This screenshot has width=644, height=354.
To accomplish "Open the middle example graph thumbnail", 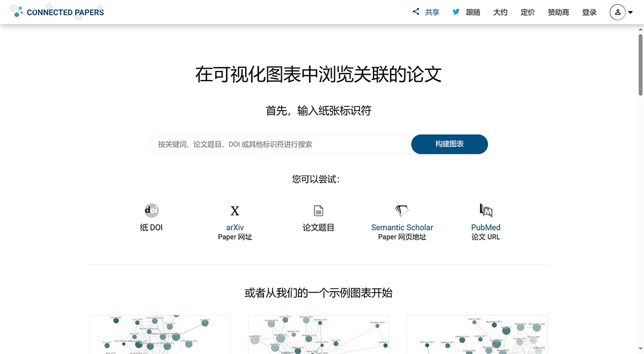I will pos(318,334).
